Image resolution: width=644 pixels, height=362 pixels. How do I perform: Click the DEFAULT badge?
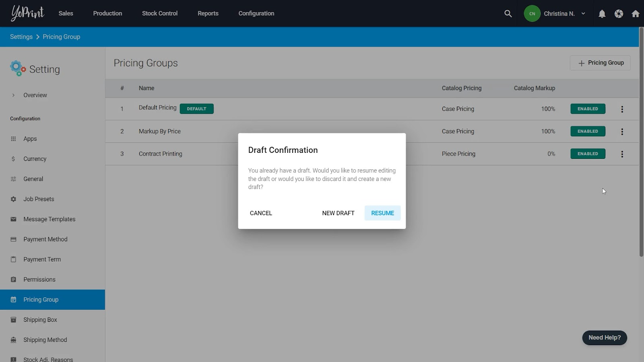(x=196, y=109)
